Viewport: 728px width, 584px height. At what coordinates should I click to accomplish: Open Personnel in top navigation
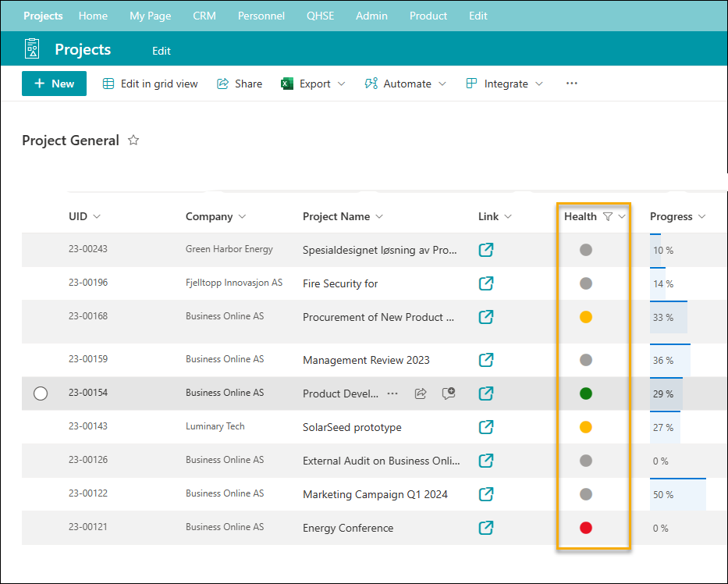click(261, 16)
